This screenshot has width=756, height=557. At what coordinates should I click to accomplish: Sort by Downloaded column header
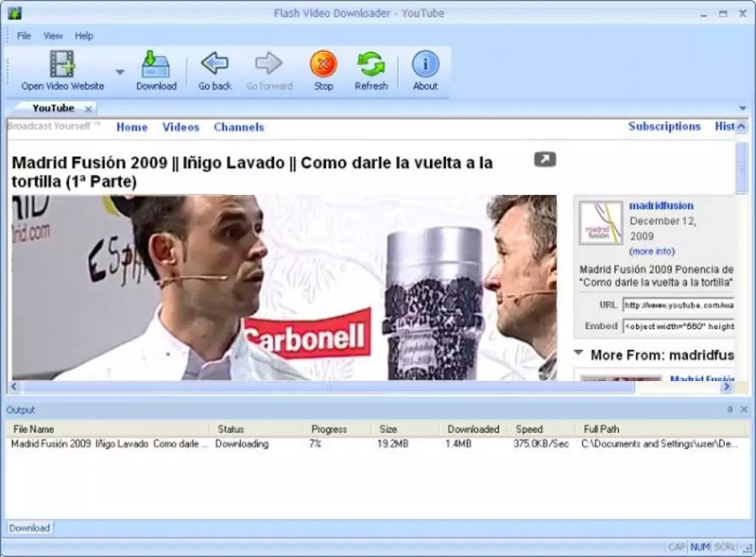tap(473, 429)
